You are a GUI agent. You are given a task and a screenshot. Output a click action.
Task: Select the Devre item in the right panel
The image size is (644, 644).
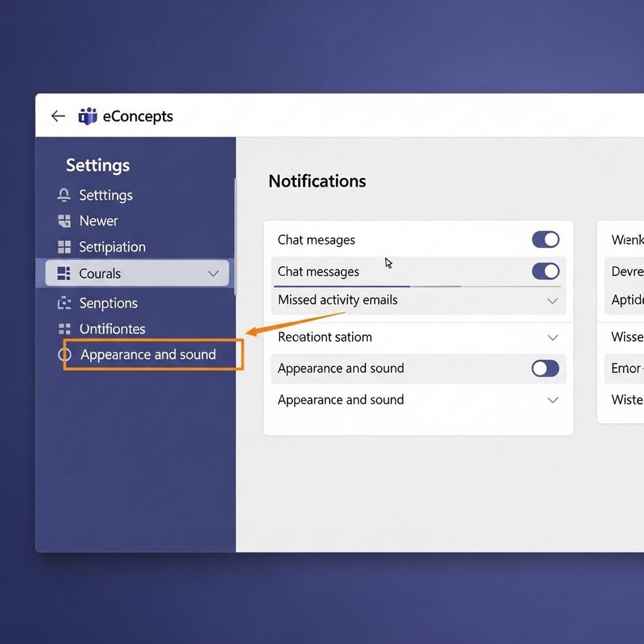point(627,271)
